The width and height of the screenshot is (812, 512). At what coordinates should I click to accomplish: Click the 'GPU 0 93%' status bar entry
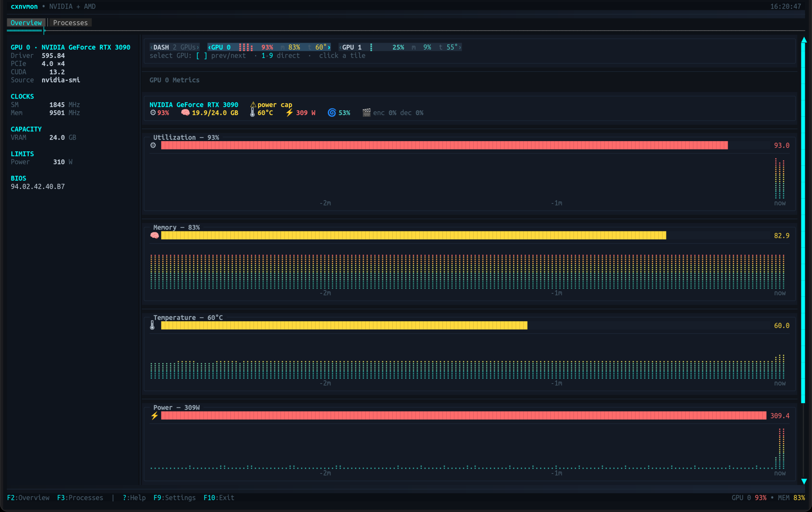tap(749, 498)
